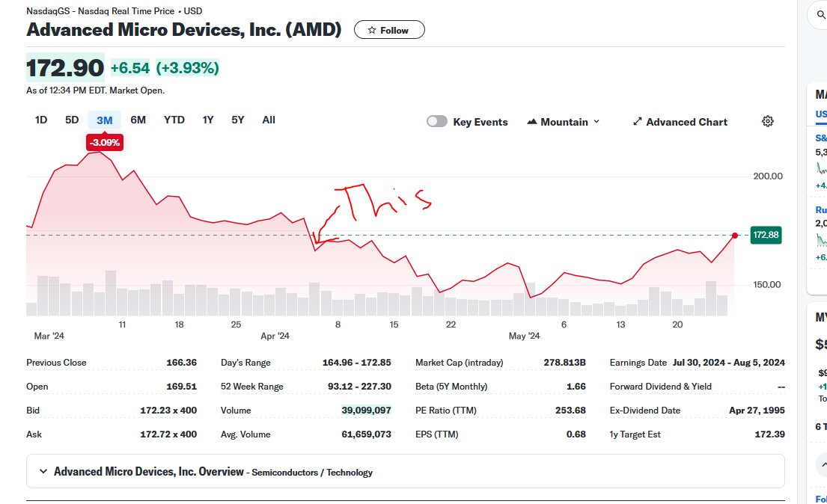Select the 6M range tab

coord(138,120)
